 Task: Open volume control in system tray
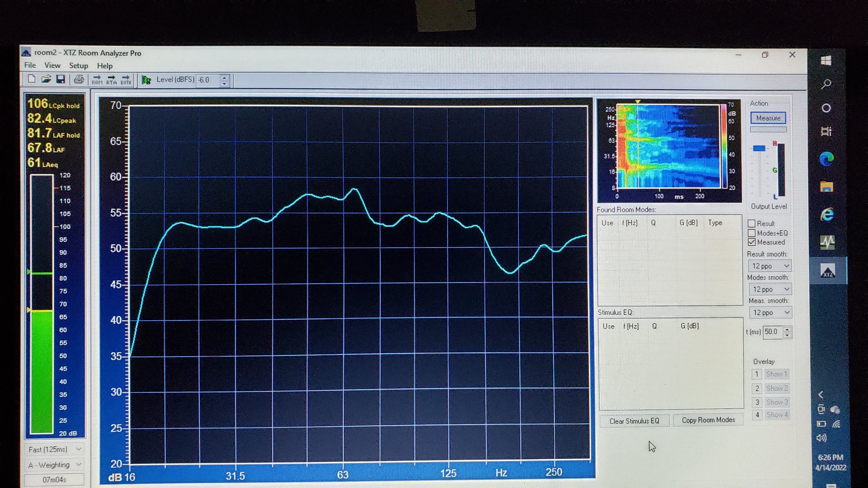point(821,438)
